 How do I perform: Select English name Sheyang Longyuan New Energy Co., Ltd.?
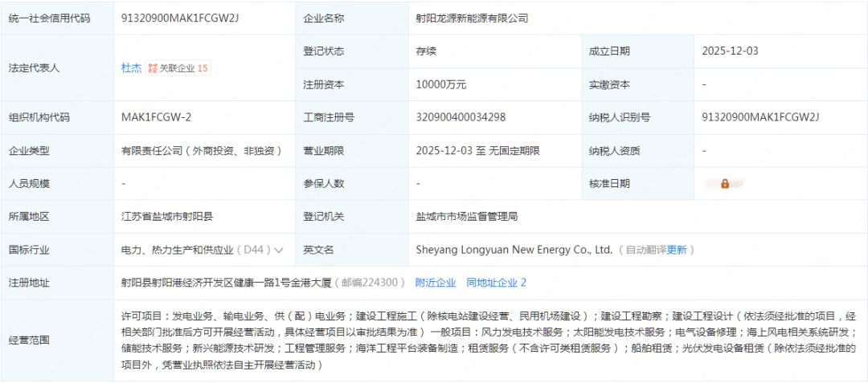click(514, 250)
